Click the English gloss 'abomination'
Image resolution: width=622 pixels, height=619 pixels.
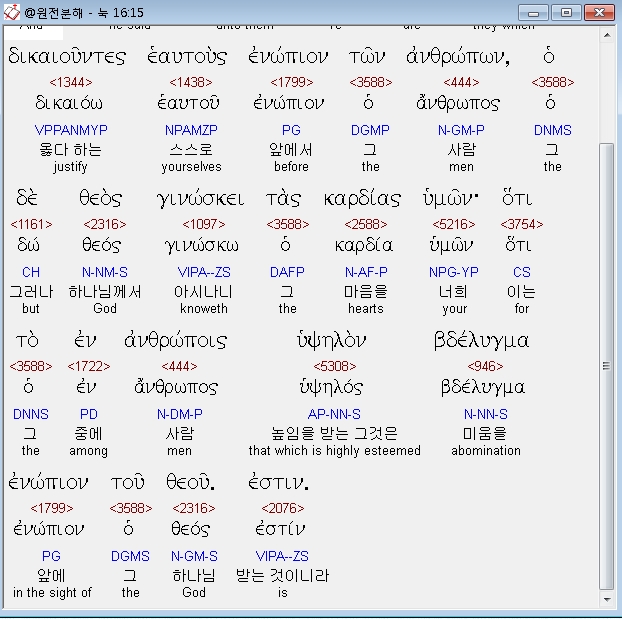(x=486, y=451)
